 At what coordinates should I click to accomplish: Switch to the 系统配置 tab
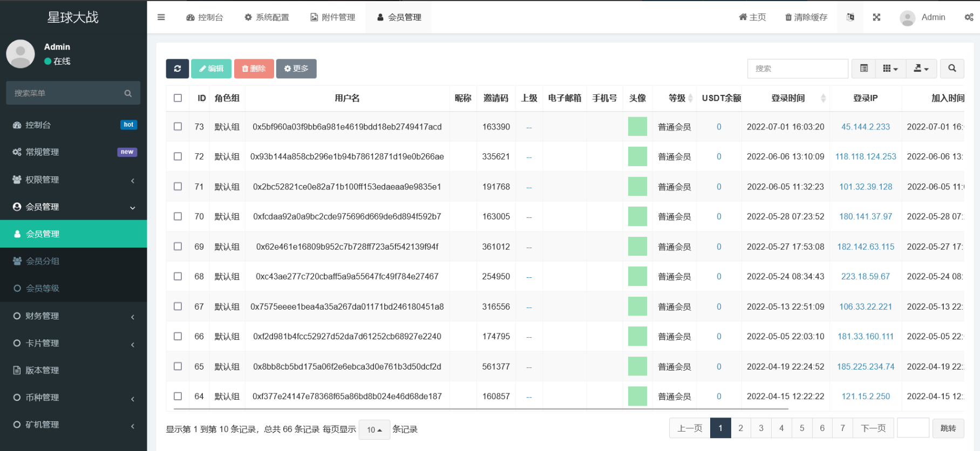(267, 17)
